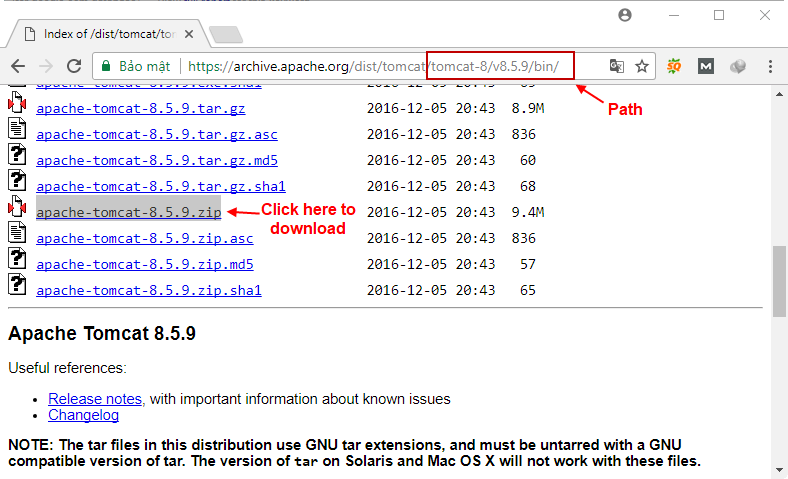
Task: Click the scrollbar up arrow
Action: [779, 94]
